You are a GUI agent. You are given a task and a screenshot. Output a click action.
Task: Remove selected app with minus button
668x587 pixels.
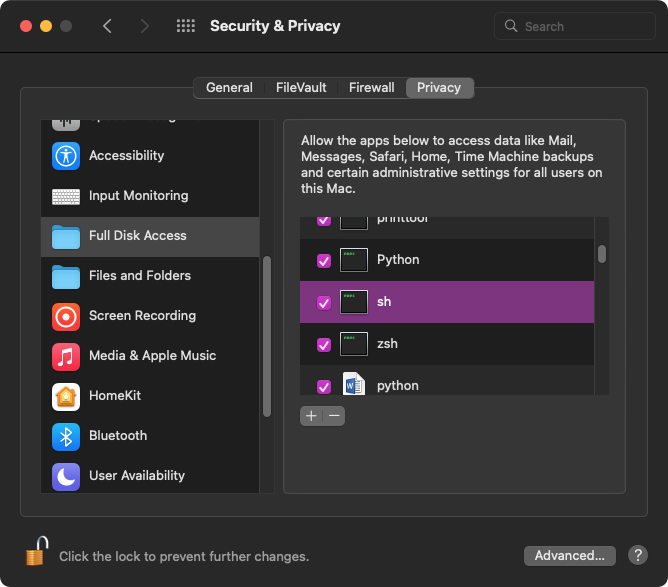[334, 416]
